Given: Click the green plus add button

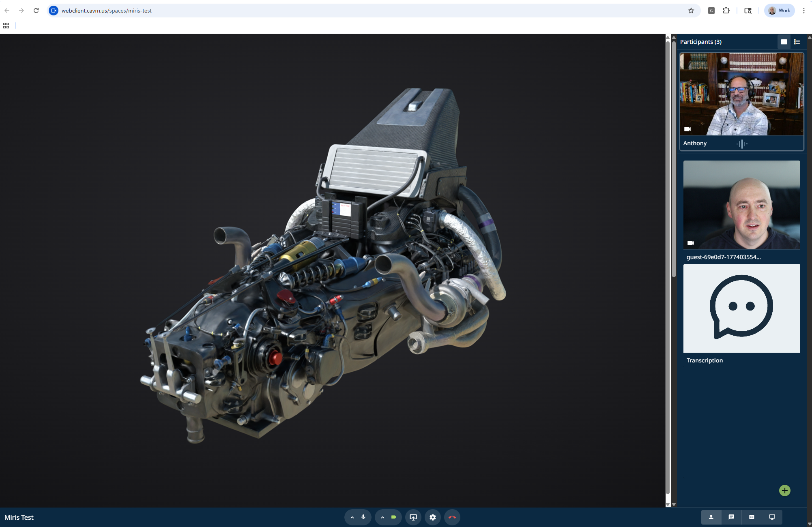Looking at the screenshot, I should [x=784, y=491].
